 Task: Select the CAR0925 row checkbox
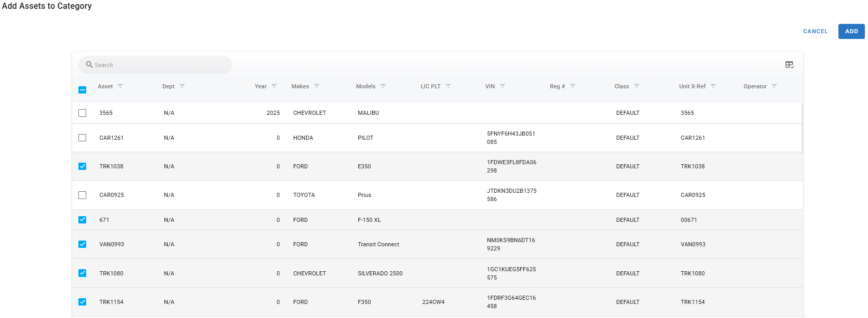[x=83, y=195]
